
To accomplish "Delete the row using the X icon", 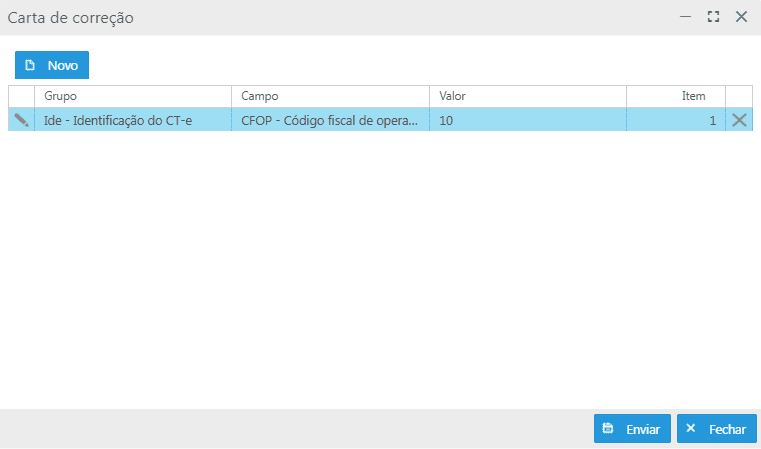I will click(x=739, y=120).
